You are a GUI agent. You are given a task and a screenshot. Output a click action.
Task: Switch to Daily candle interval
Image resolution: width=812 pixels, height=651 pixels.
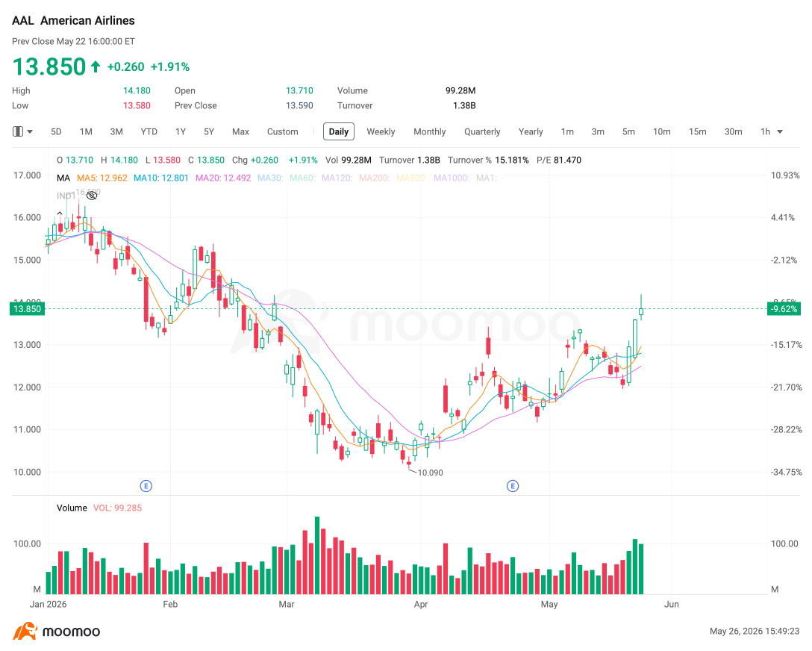pyautogui.click(x=339, y=131)
